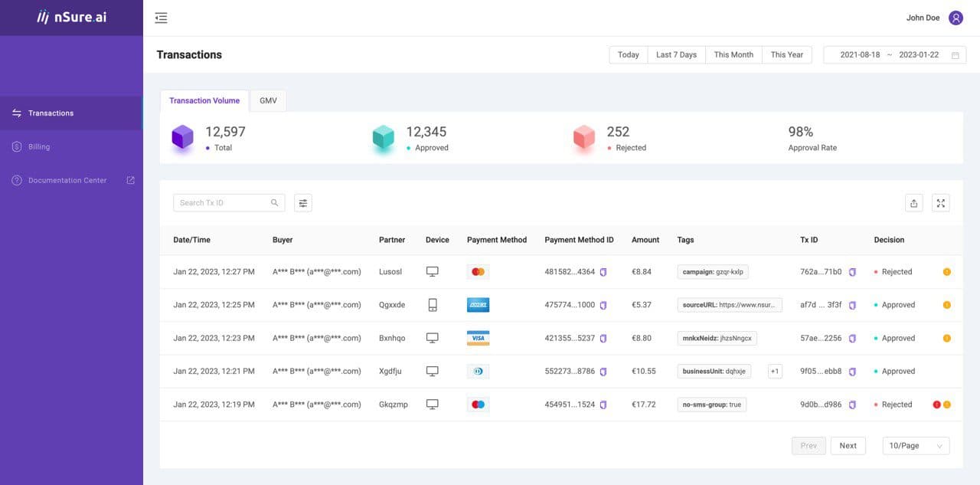The image size is (980, 485).
Task: Click the external link icon for Documentation Center
Action: (131, 180)
